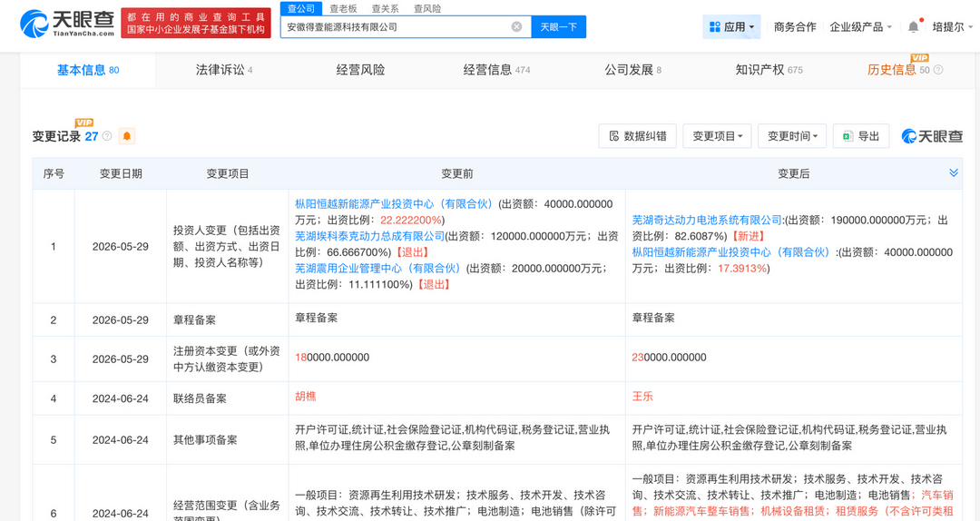Open the 知识产权 tab
Screen dimensions: 980x521
(769, 70)
